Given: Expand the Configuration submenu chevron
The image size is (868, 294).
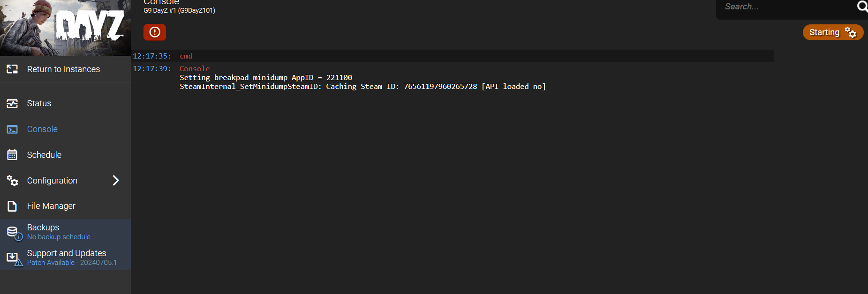Looking at the screenshot, I should click(116, 181).
